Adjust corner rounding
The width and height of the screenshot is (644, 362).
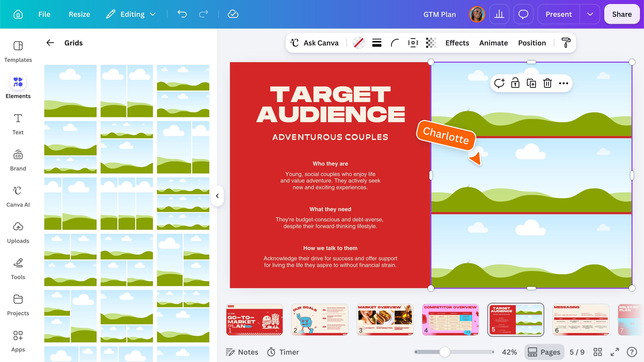[x=395, y=43]
